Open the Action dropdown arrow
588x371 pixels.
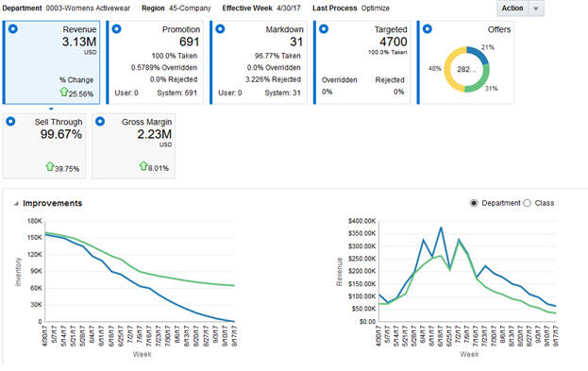pyautogui.click(x=536, y=8)
